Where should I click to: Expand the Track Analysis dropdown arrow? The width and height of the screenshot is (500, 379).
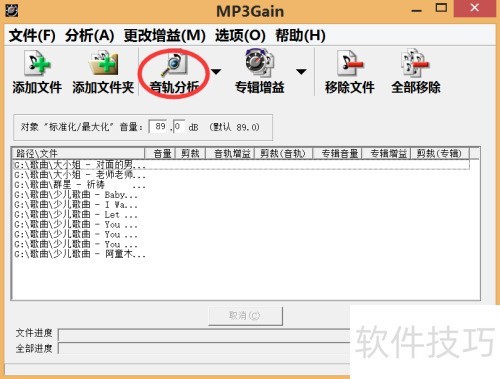216,71
